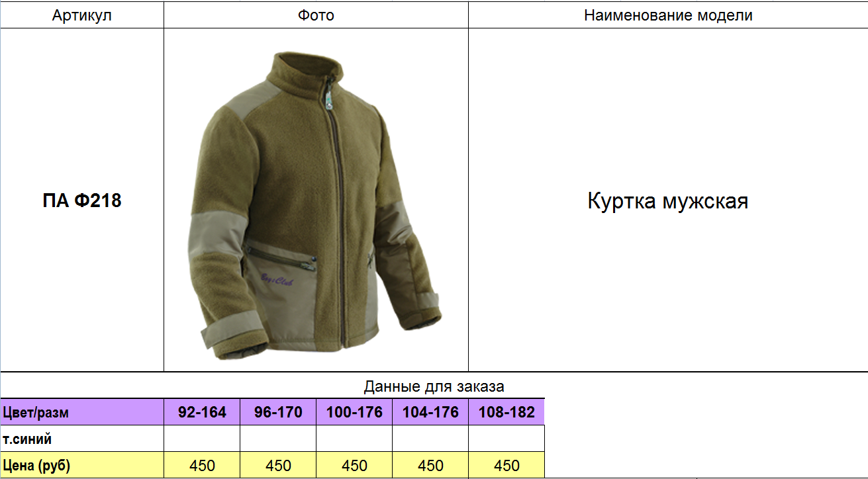
Task: Select the "Артикул" header cell
Action: 81,15
